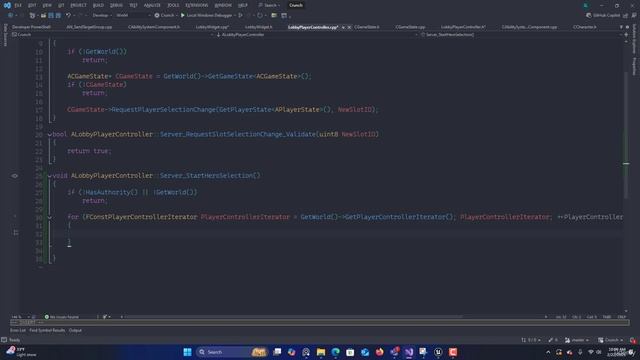Open the Find Symbol Results tab
Screen dimensions: 640x360
47,330
